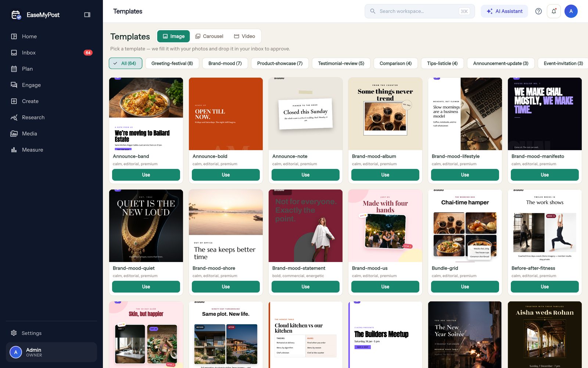Open Brand-mood-statement thumbnail
This screenshot has width=588, height=368.
coord(305,226)
